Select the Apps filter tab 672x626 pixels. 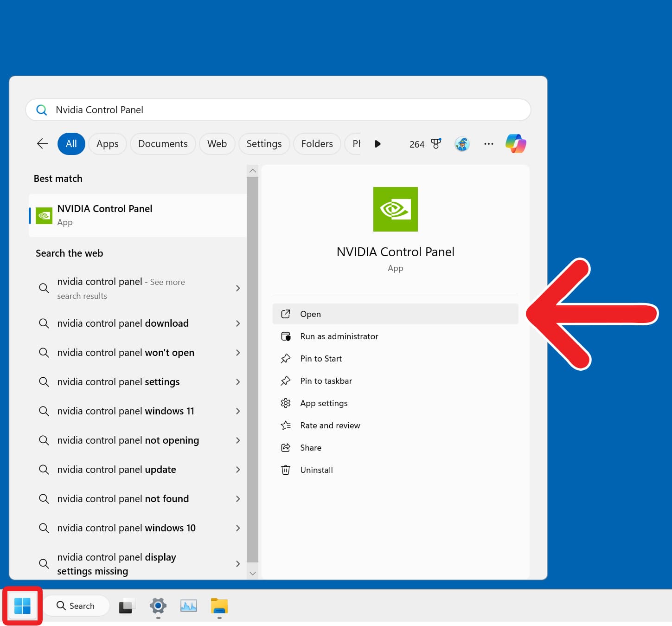pyautogui.click(x=108, y=144)
